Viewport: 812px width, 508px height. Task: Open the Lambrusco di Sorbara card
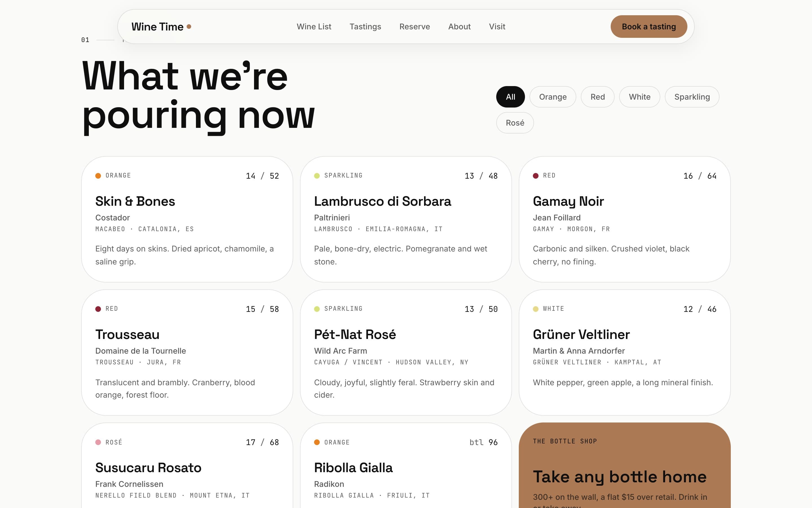(406, 219)
